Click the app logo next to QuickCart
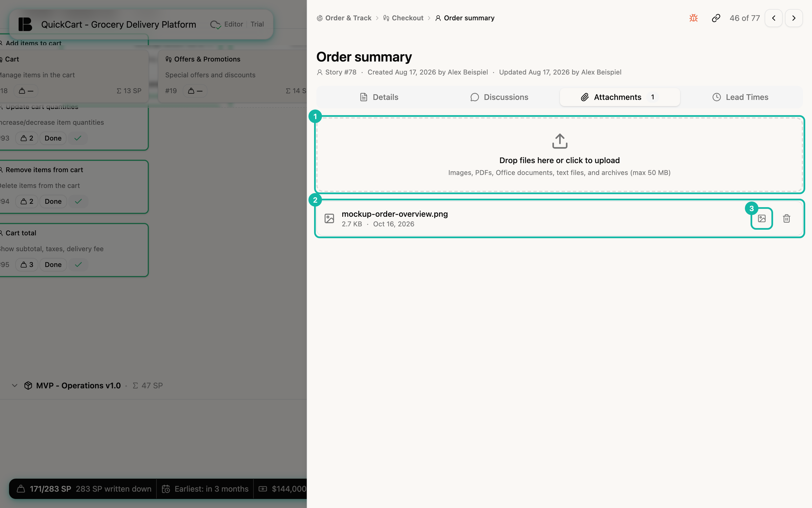 [x=25, y=24]
